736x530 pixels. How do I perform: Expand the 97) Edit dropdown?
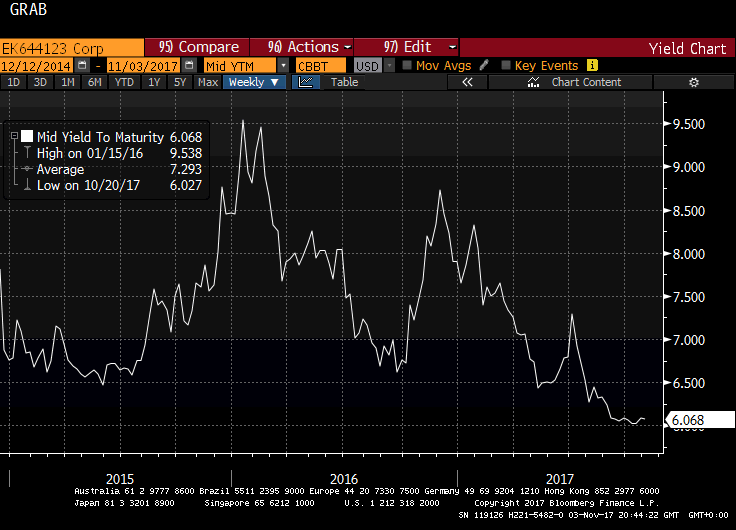(x=452, y=47)
